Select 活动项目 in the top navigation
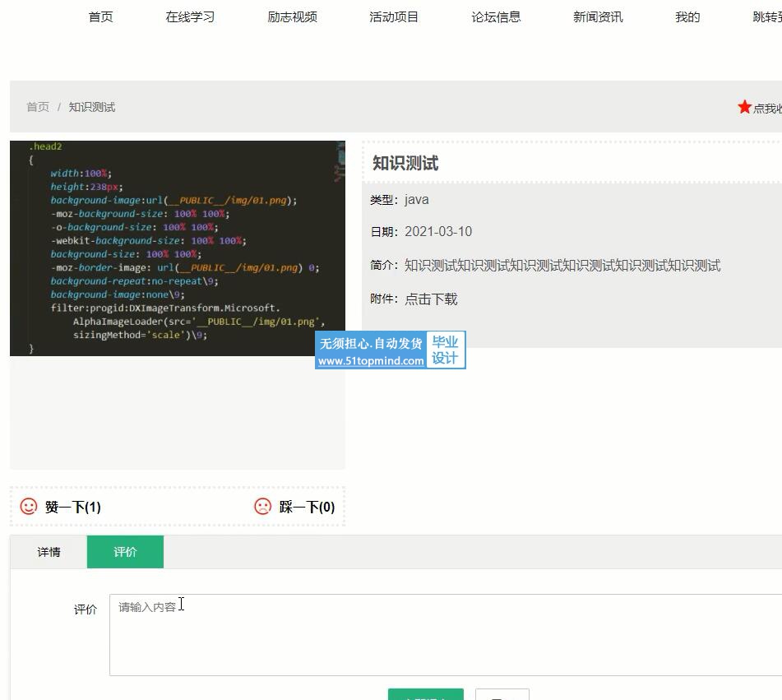This screenshot has height=700, width=782. [394, 17]
